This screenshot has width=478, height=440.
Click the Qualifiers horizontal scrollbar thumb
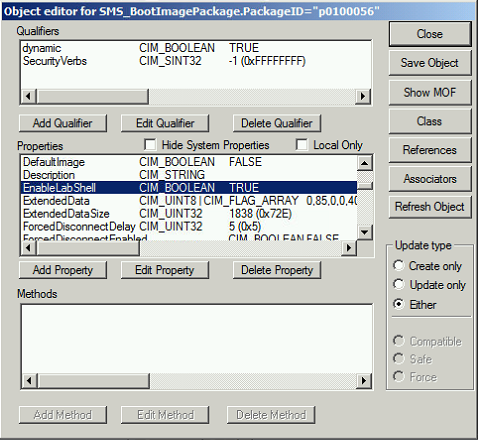[x=93, y=96]
